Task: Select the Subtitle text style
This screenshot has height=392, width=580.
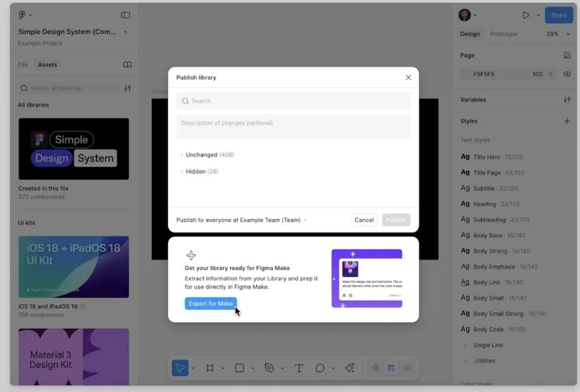Action: click(489, 188)
